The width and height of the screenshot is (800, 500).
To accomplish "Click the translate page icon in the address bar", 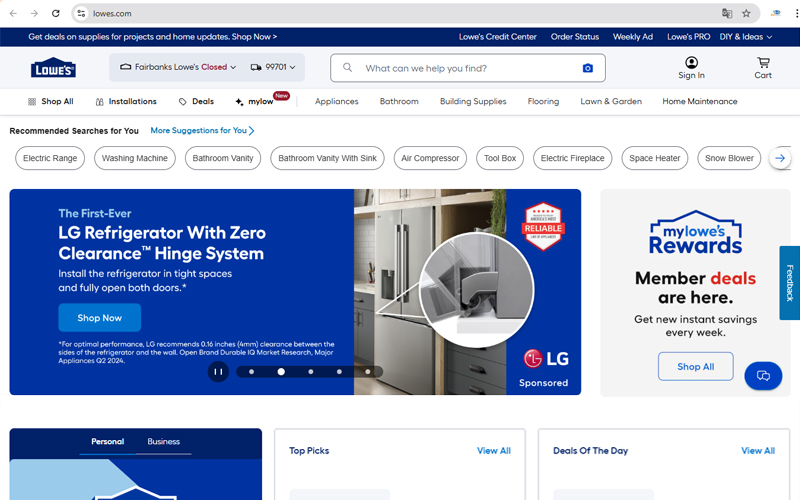I will [727, 13].
